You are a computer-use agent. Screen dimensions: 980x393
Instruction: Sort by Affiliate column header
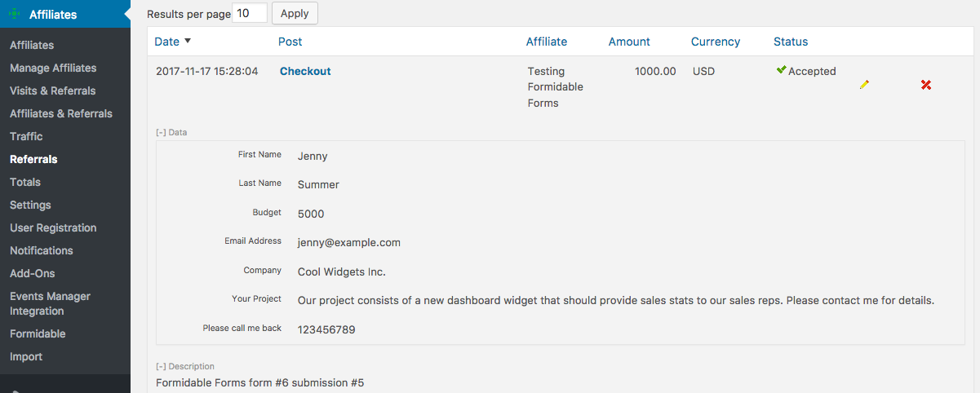coord(547,42)
